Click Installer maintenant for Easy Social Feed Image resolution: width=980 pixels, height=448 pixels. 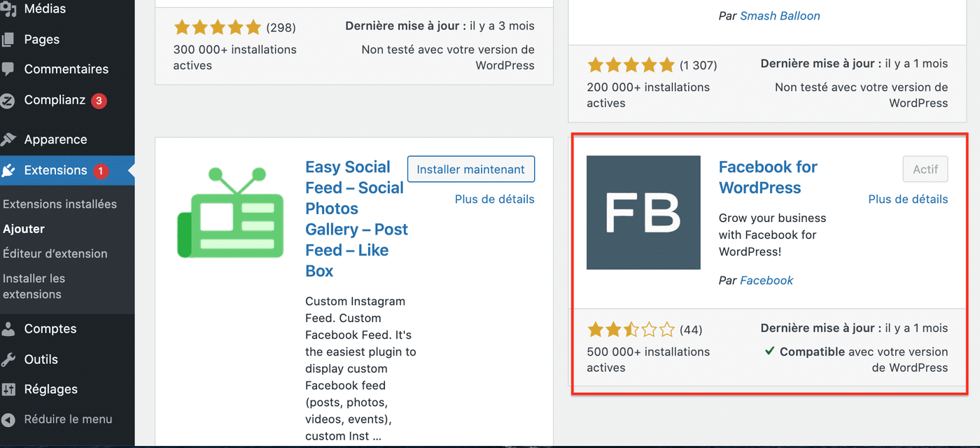click(x=470, y=169)
